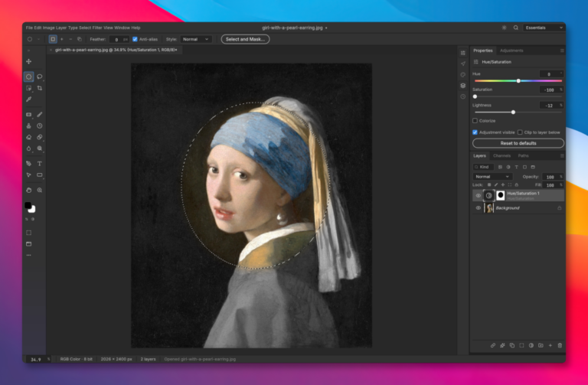Viewport: 588px width, 385px height.
Task: Close the girl-with-a-pearl-earring.jpg document tab
Action: 51,50
